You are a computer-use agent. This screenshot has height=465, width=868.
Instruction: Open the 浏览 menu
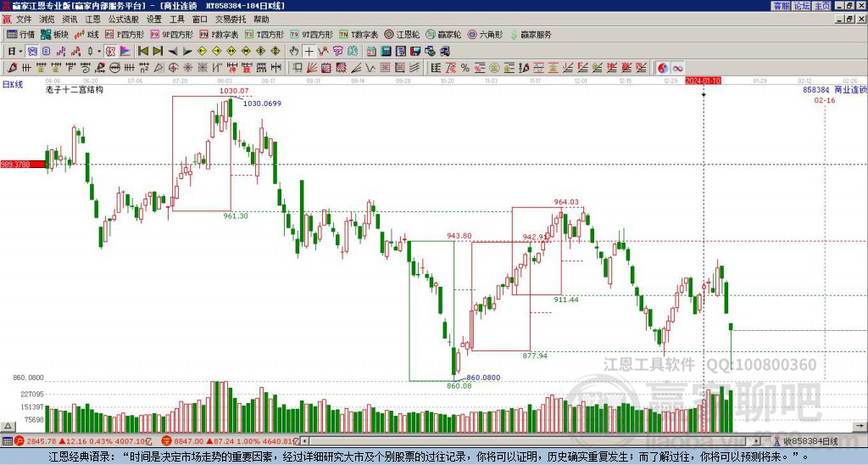click(x=47, y=20)
